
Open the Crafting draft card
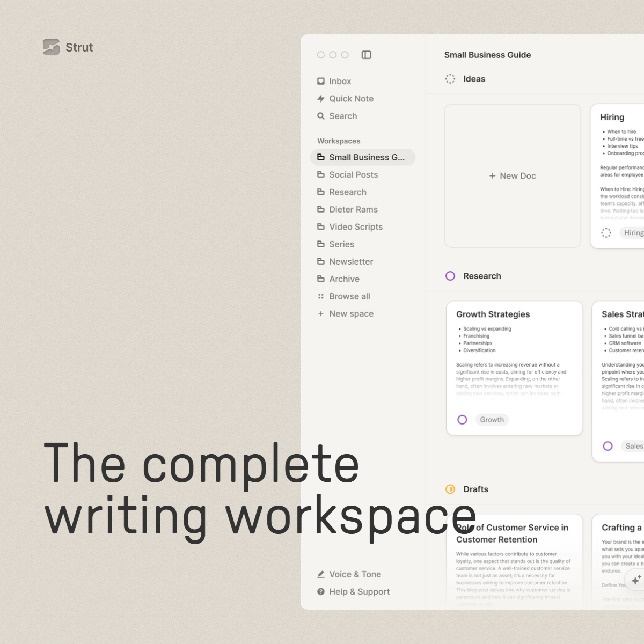(618, 562)
